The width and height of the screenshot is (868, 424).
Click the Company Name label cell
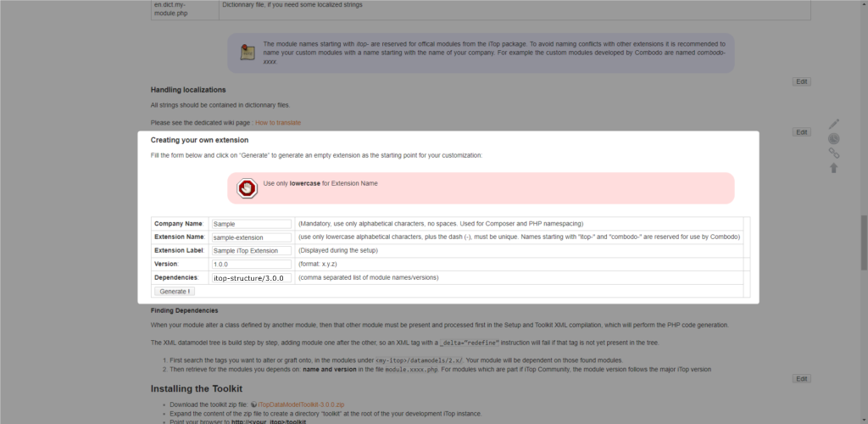click(180, 224)
